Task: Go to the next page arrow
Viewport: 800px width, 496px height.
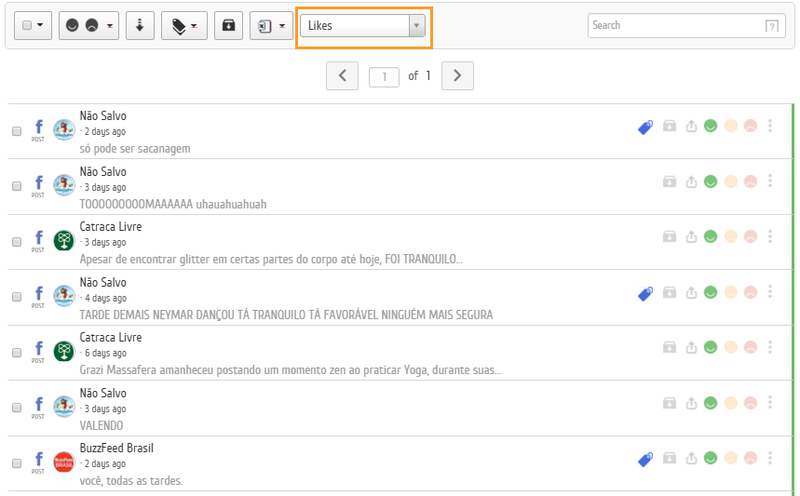Action: (457, 75)
